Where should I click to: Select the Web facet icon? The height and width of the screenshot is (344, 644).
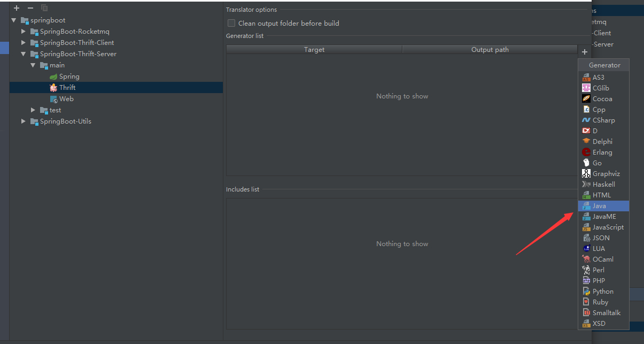point(53,99)
